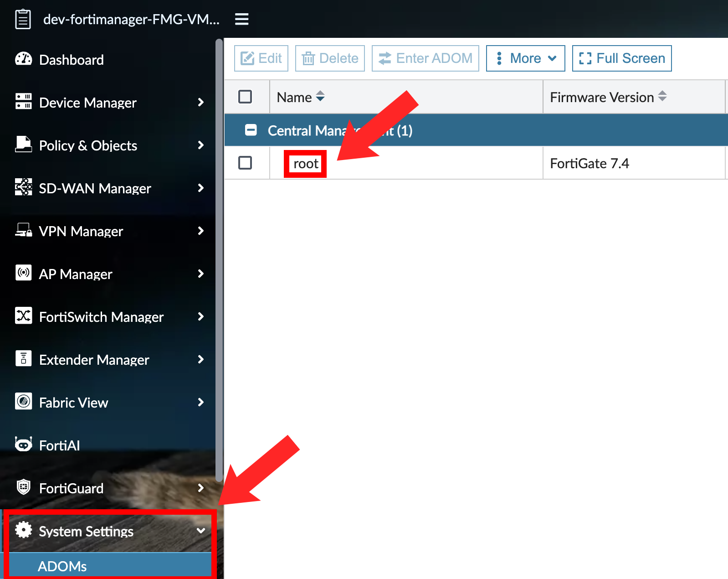The height and width of the screenshot is (579, 728).
Task: Click the SD-WAN Manager icon
Action: tap(23, 187)
